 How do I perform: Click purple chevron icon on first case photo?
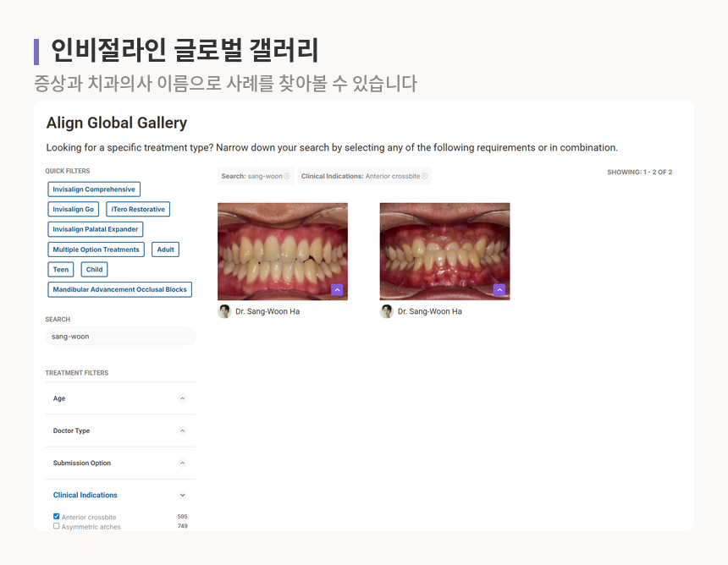pyautogui.click(x=337, y=290)
